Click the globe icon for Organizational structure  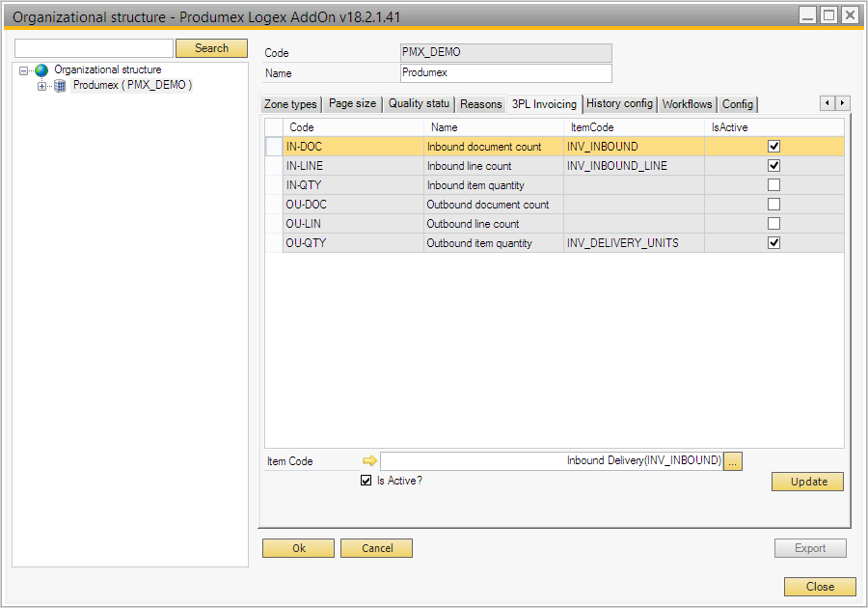[x=41, y=70]
